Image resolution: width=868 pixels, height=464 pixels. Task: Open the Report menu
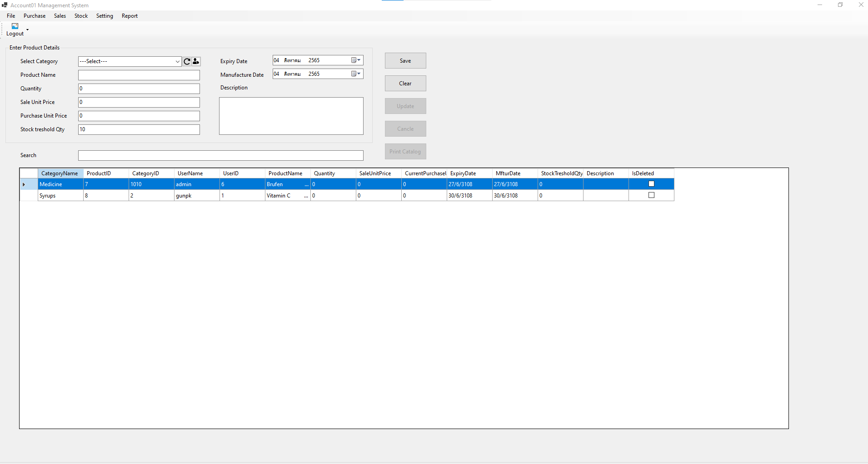130,15
